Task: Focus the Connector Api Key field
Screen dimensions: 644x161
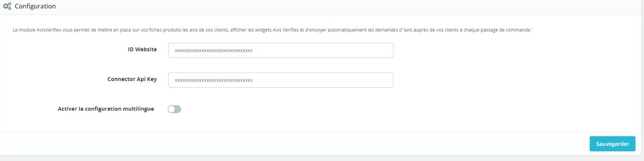Action: 281,80
